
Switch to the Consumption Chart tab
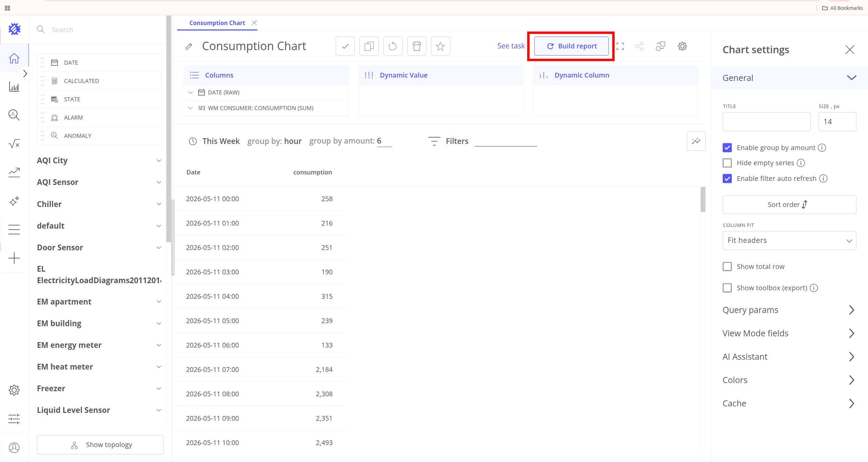click(x=217, y=23)
